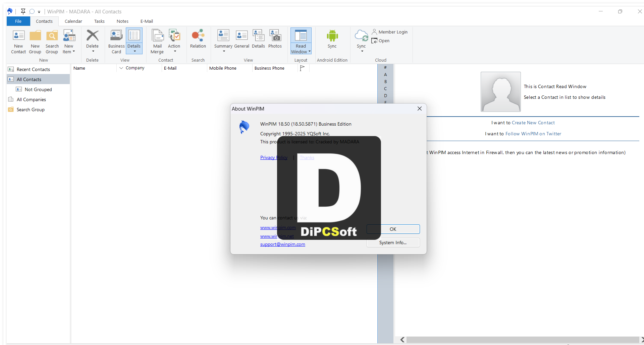
Task: Click the Create New Contact link
Action: pyautogui.click(x=533, y=123)
